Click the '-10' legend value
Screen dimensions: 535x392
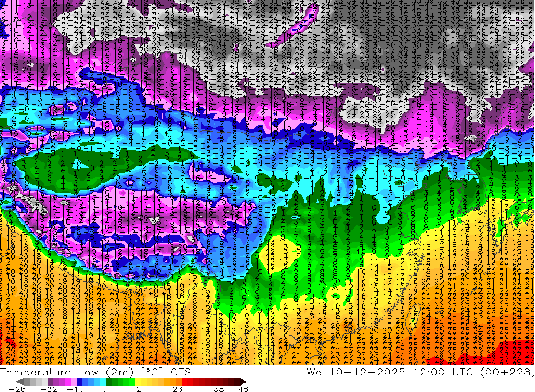75,389
